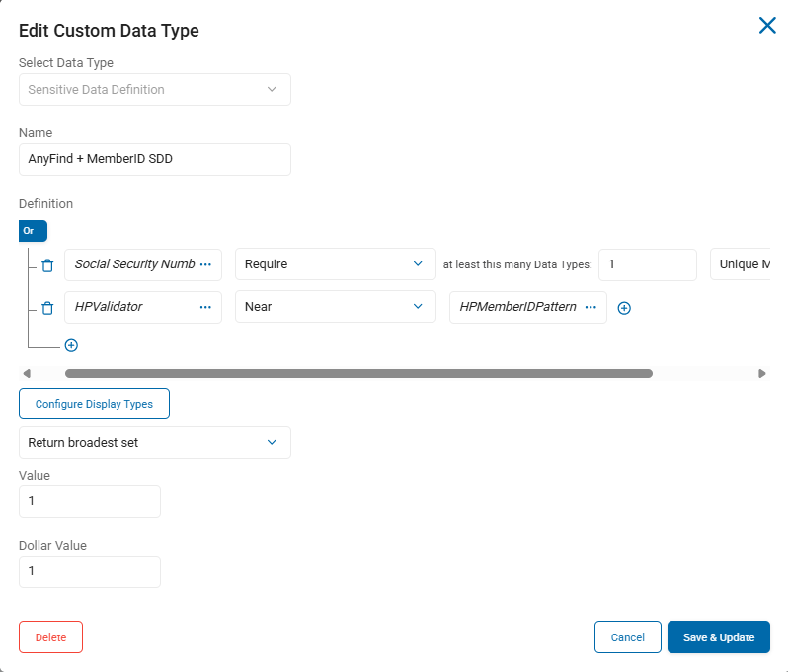Viewport: 788px width, 672px height.
Task: Close the Edit Custom Data Type dialog
Action: click(767, 26)
